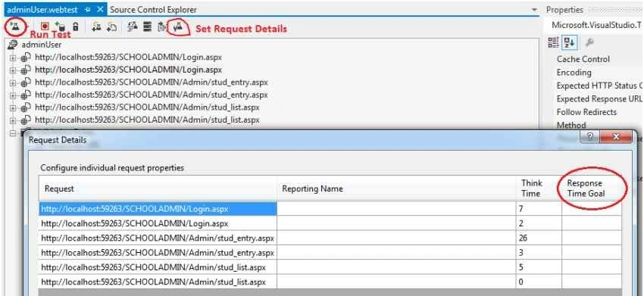
Task: Select the adminUser.webtest tab
Action: coord(43,9)
